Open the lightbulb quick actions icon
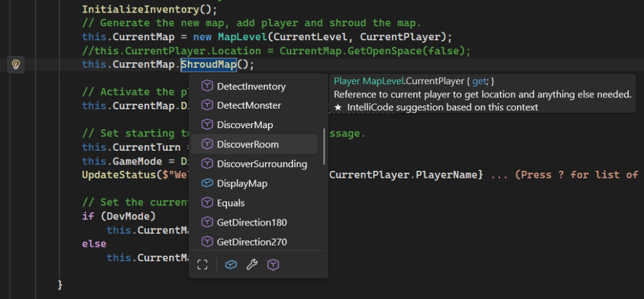Viewport: 644px width, 299px height. [x=16, y=65]
